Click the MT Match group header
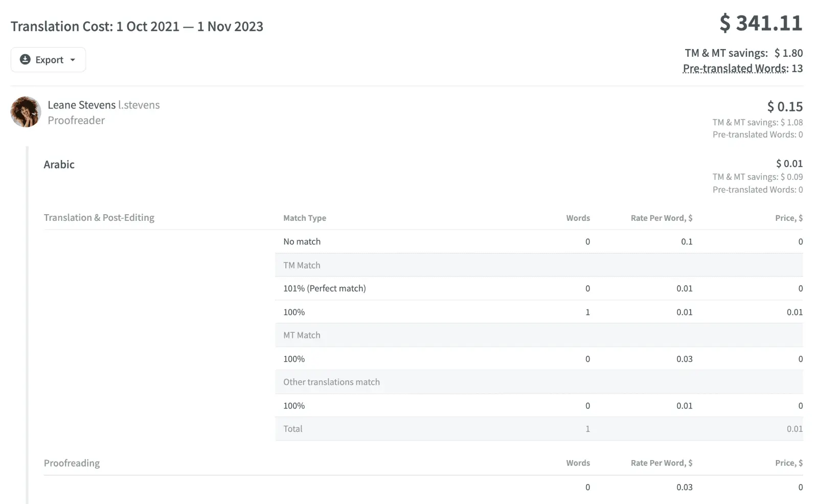This screenshot has height=504, width=818. tap(302, 335)
